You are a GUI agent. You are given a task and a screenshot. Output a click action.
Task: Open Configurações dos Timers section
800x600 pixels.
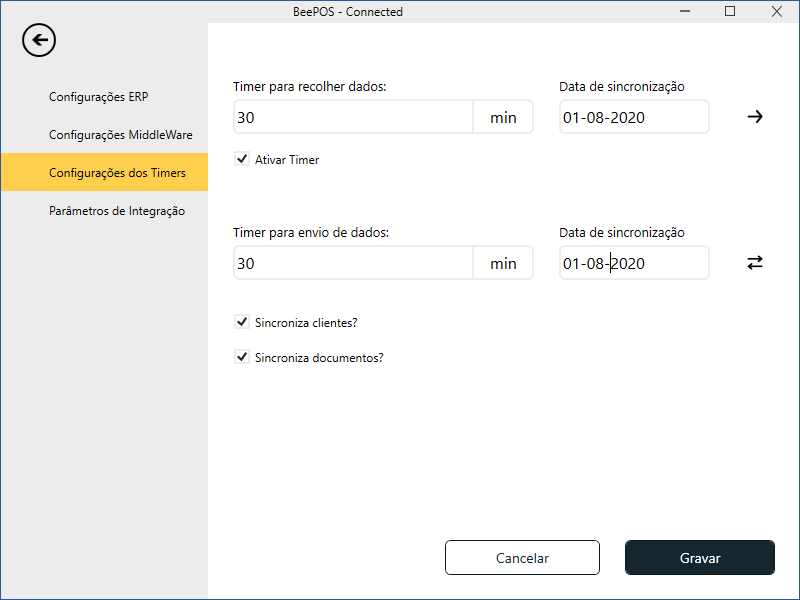coord(117,173)
